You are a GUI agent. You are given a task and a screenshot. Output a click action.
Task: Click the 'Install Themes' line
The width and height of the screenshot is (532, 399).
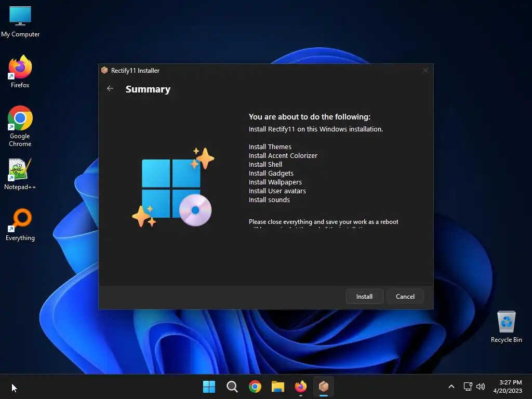point(270,147)
